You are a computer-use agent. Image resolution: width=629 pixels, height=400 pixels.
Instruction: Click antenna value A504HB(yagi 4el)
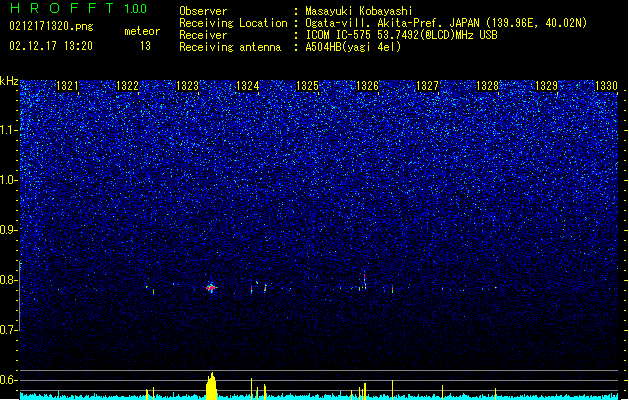click(353, 47)
